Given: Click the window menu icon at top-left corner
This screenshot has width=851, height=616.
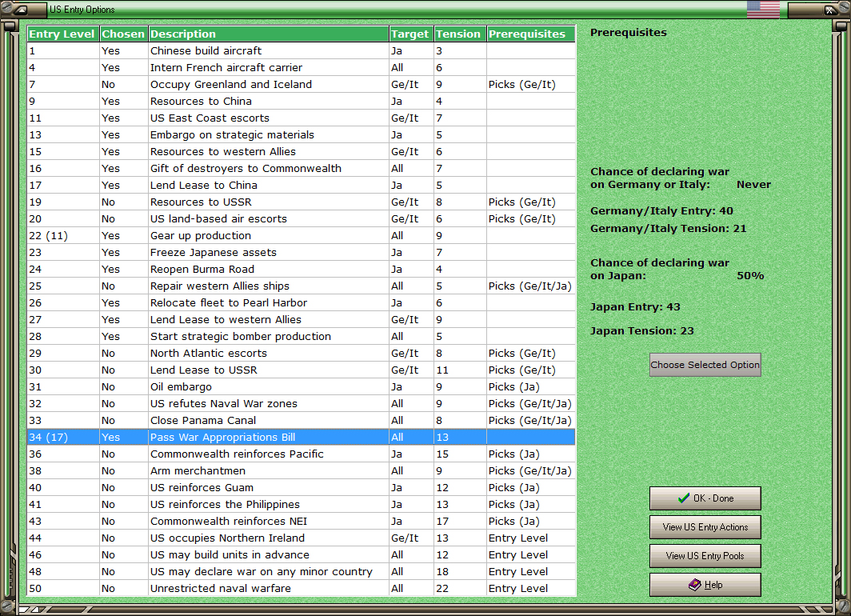Looking at the screenshot, I should coord(19,10).
